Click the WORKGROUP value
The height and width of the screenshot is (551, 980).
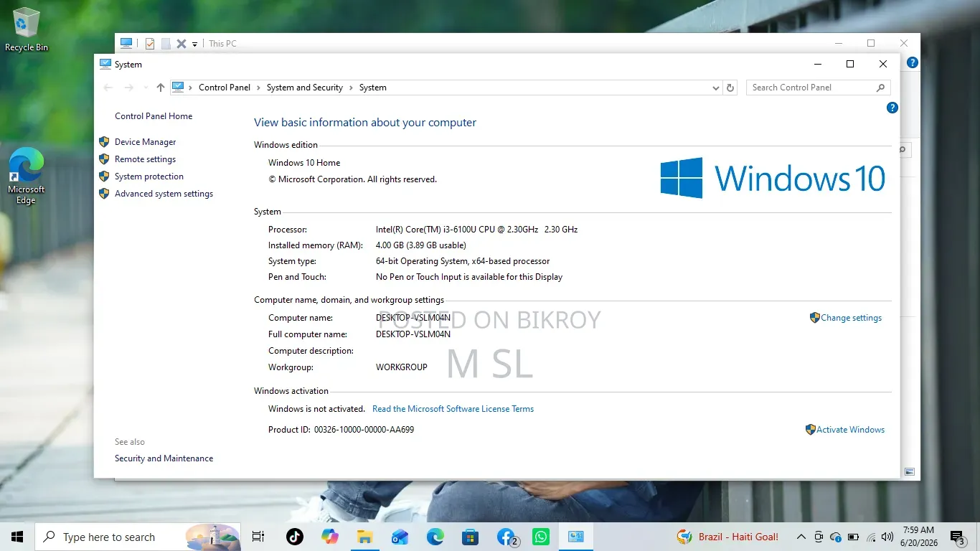pos(402,367)
